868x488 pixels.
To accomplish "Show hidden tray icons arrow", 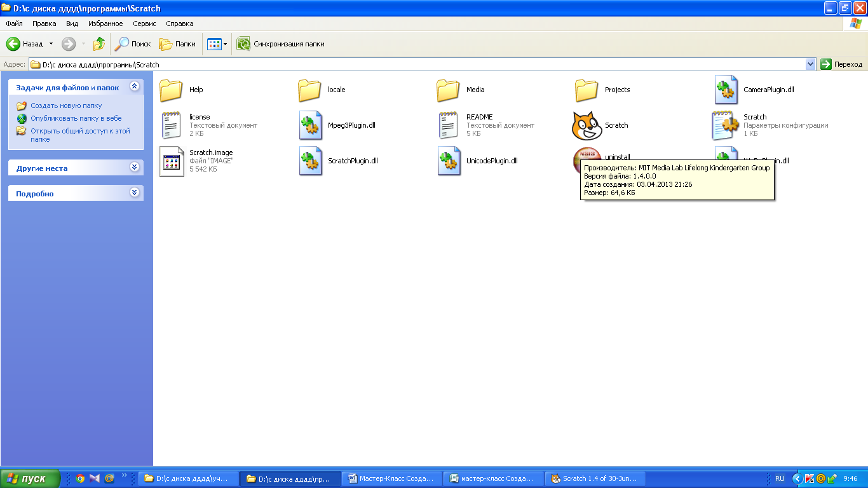I will point(797,478).
